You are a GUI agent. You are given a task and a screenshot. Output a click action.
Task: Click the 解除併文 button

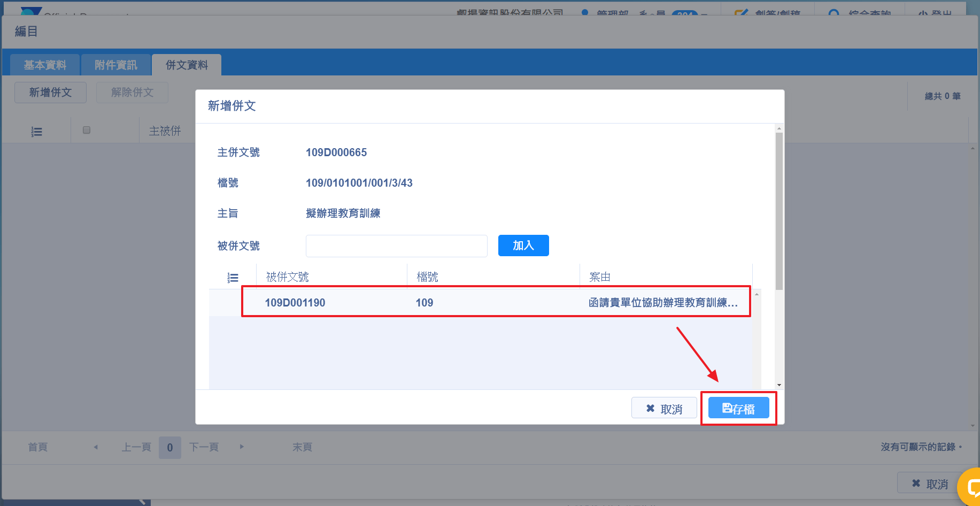[132, 93]
